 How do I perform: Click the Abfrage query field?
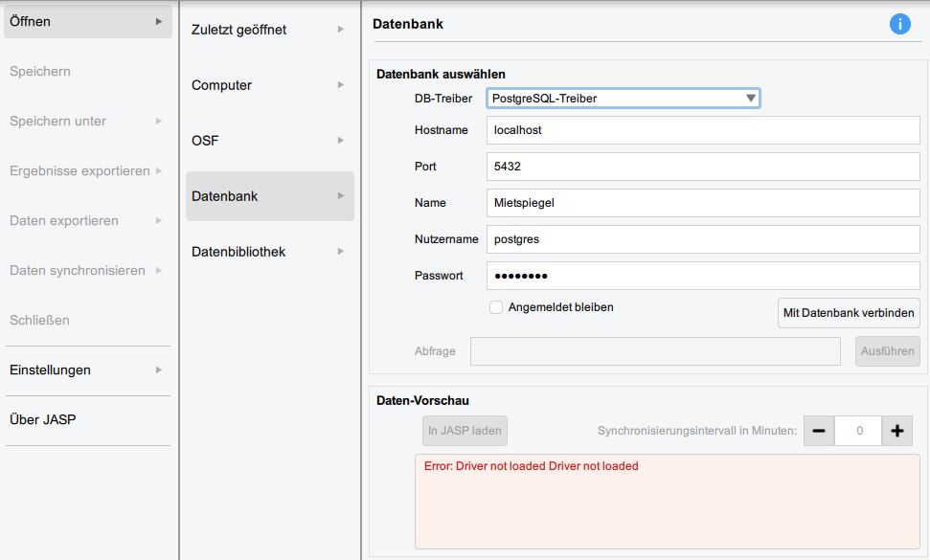click(656, 351)
